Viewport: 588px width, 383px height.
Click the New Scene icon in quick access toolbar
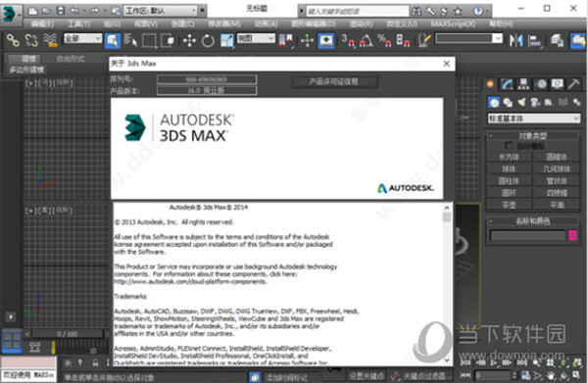coord(33,11)
